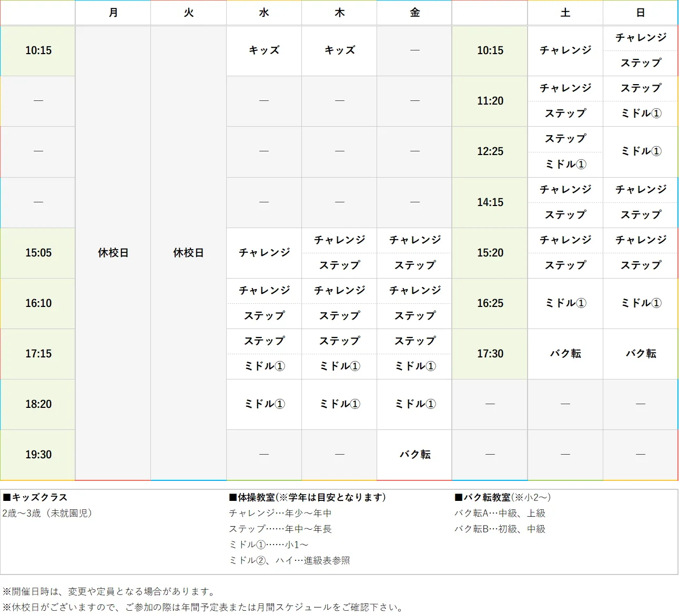Click ステップ at Friday 17:15
Viewport: 679px width, 616px height.
[x=414, y=341]
